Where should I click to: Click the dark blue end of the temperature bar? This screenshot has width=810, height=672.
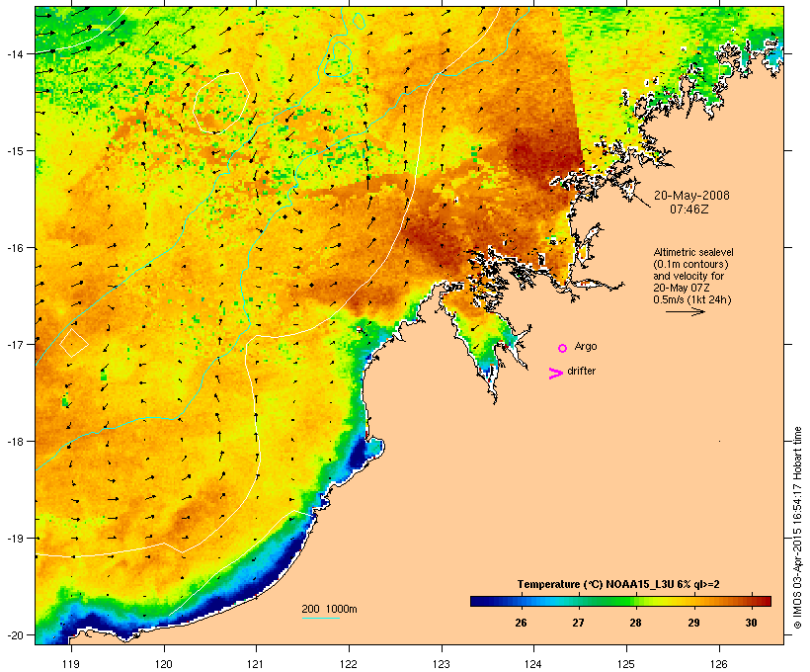pos(478,601)
